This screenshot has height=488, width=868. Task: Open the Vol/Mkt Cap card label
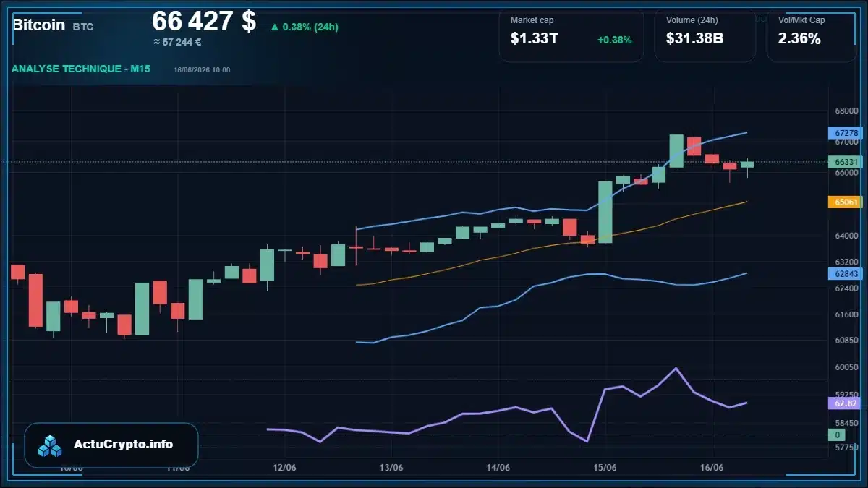(x=801, y=20)
